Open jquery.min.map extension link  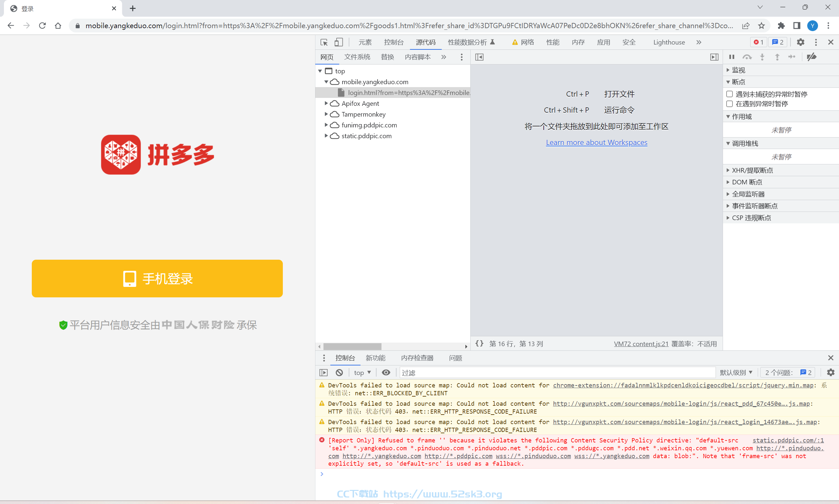(x=683, y=385)
